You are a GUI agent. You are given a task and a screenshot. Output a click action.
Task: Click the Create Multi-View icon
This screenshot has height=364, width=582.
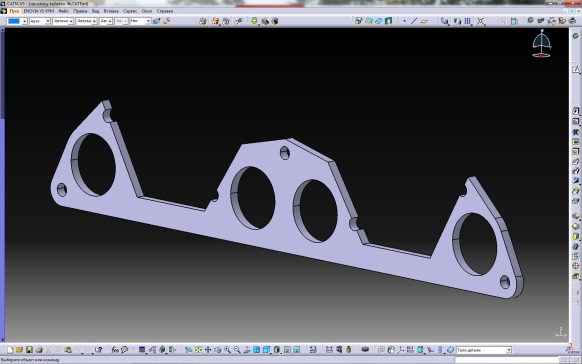click(256, 350)
